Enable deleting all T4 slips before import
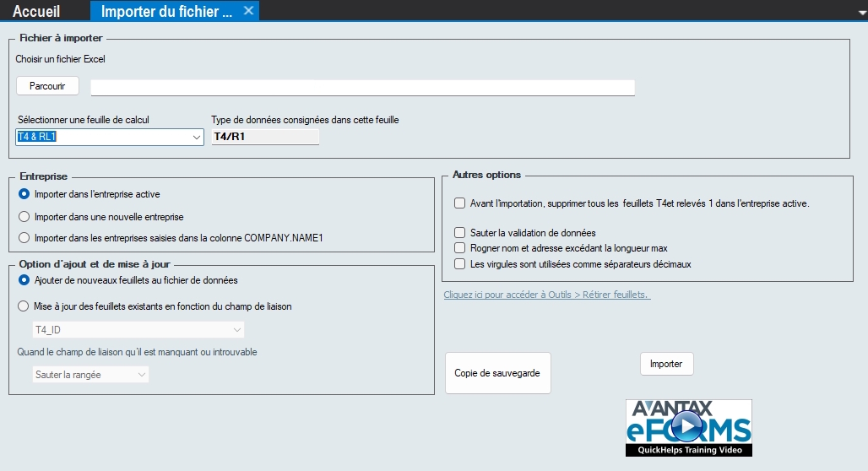This screenshot has height=471, width=868. (x=459, y=203)
